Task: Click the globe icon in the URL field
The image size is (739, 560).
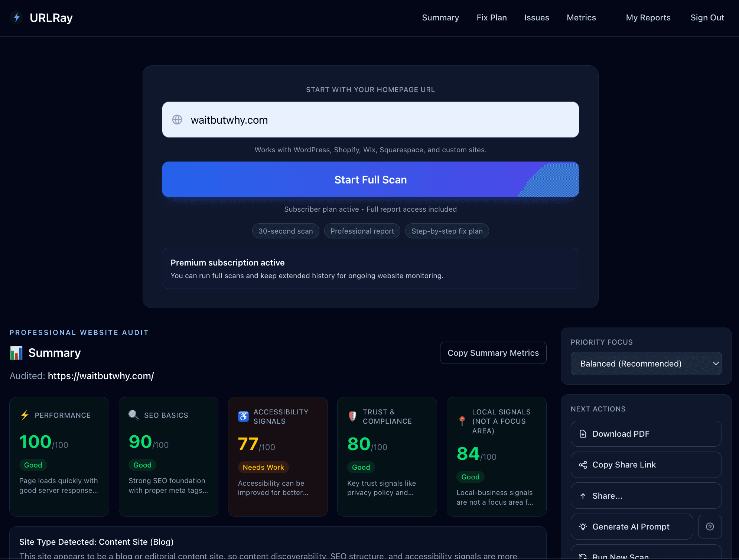Action: [x=177, y=120]
